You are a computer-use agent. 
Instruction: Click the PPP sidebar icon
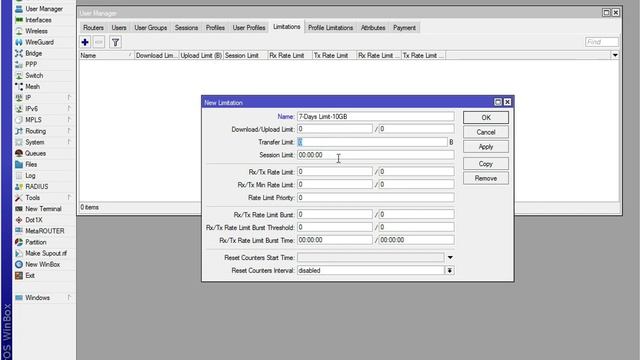pyautogui.click(x=19, y=64)
